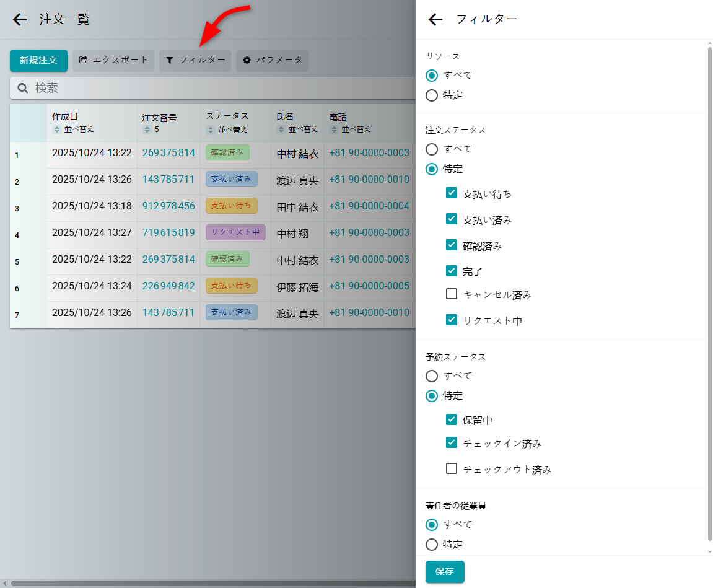Select 特定 under 責任者の従業員

coord(432,545)
